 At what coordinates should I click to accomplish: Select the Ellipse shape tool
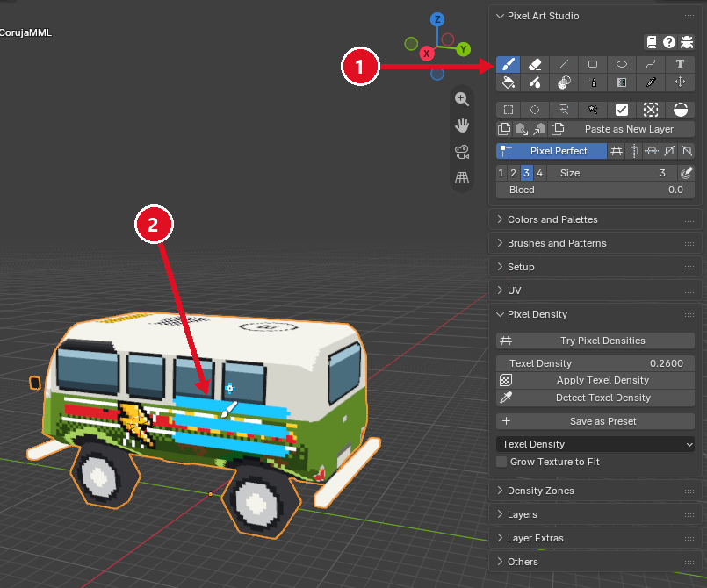click(622, 64)
